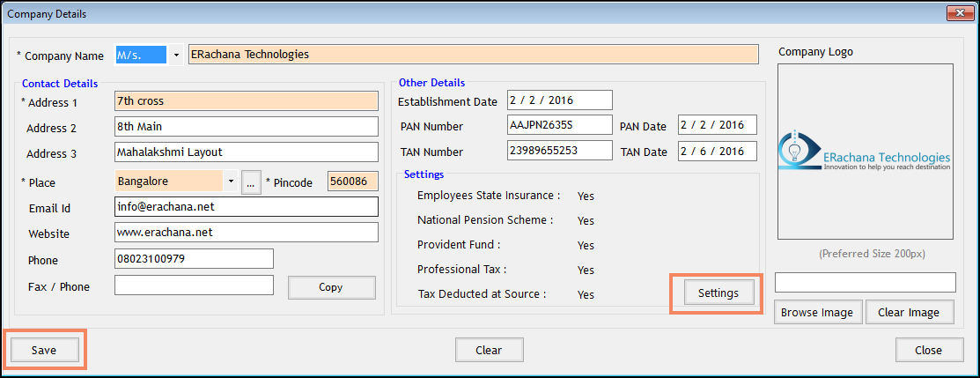Click the Address 1 field with 7th cross
Image resolution: width=980 pixels, height=378 pixels.
tap(247, 101)
